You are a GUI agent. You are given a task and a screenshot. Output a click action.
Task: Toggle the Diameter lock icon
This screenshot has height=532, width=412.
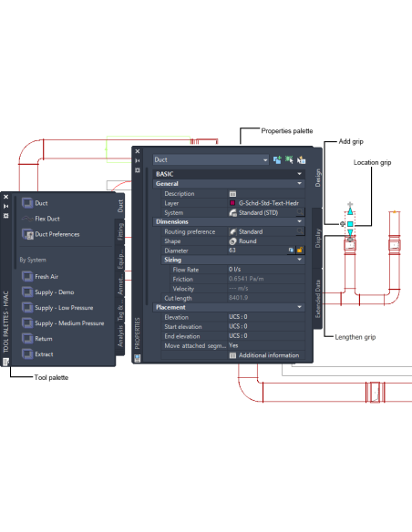[300, 251]
